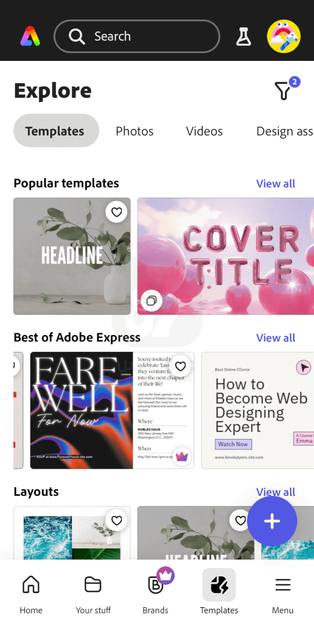Image resolution: width=314 pixels, height=644 pixels.
Task: Click multi-page icon on Cover Title template
Action: pos(151,300)
